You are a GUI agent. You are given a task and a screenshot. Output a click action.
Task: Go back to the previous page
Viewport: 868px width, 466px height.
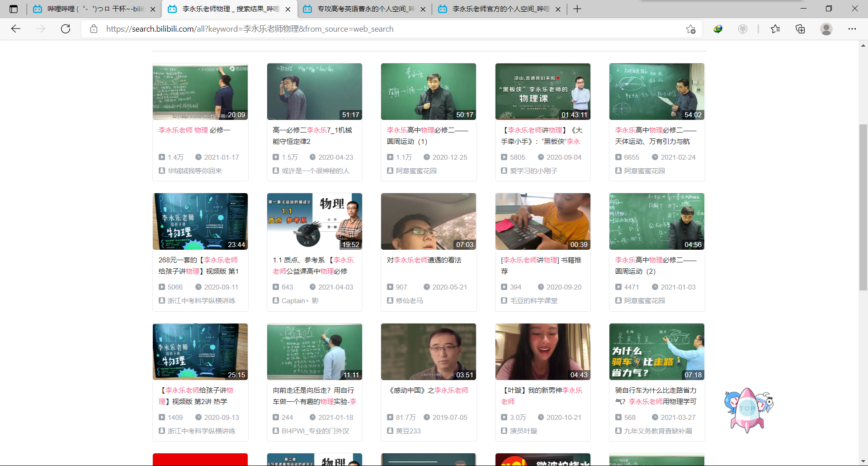point(16,29)
